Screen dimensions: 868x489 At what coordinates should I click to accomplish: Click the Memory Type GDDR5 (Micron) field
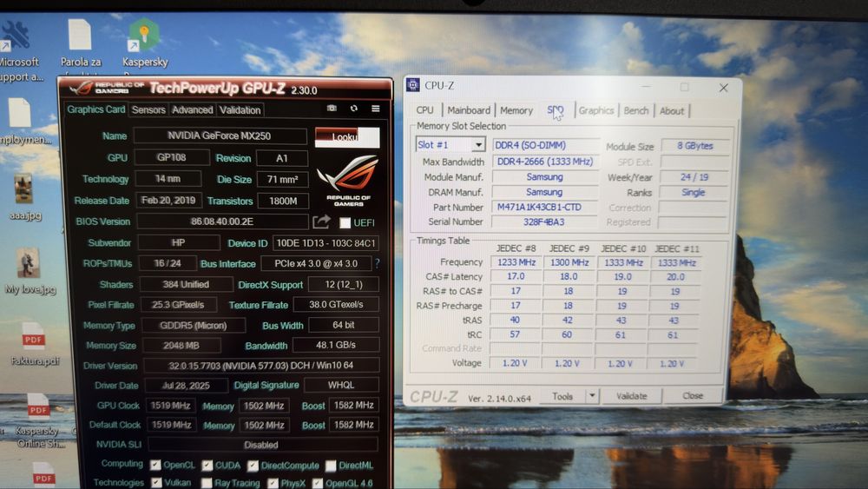194,325
